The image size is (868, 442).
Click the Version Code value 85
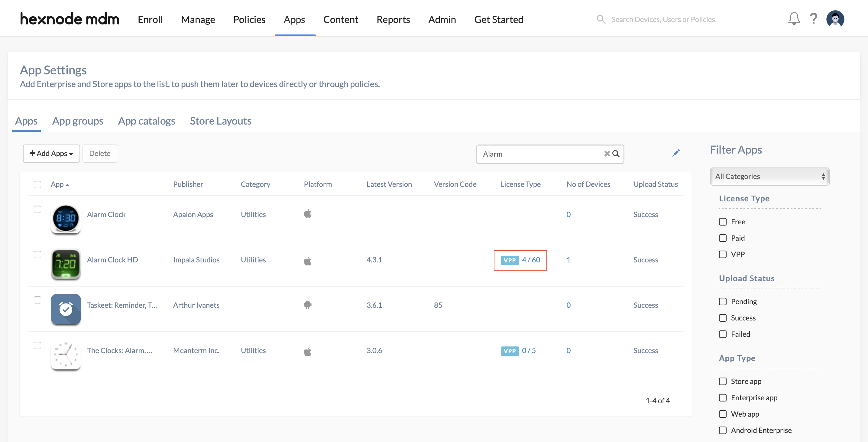coord(438,305)
